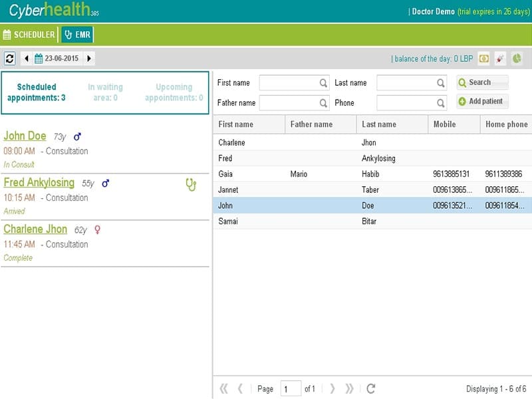
Task: Switch to the SCHEDULER tab
Action: click(x=29, y=35)
